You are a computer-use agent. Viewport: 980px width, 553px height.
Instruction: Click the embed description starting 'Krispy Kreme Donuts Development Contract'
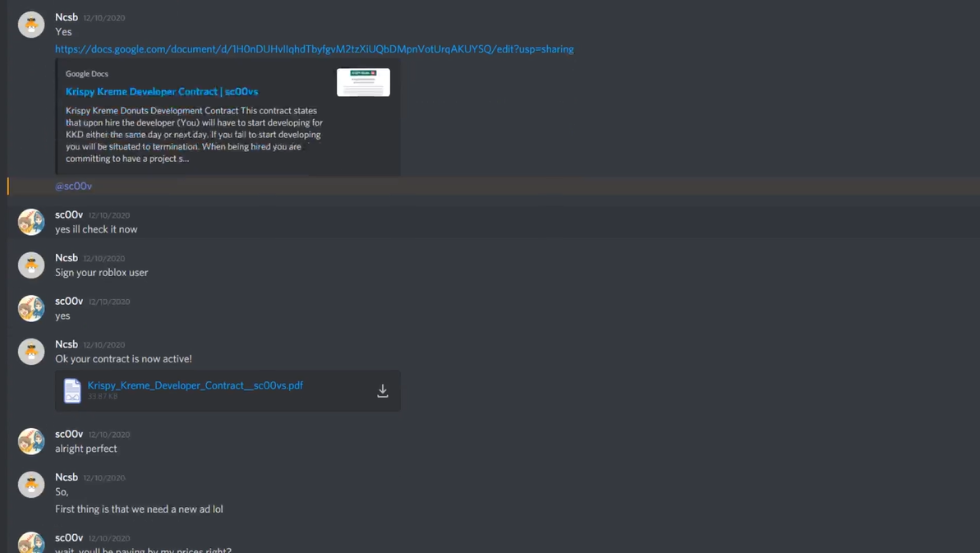[195, 134]
